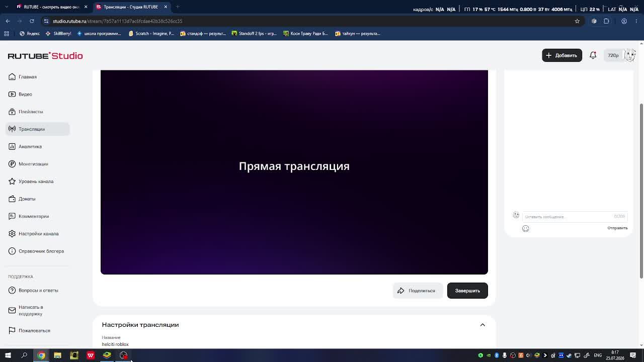The image size is (644, 362).
Task: Click the Добавить button
Action: pyautogui.click(x=562, y=55)
